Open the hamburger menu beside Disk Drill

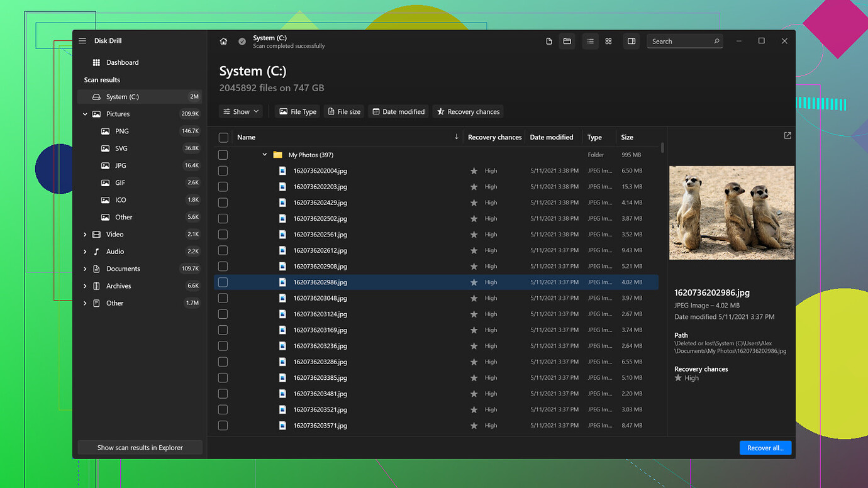[82, 41]
